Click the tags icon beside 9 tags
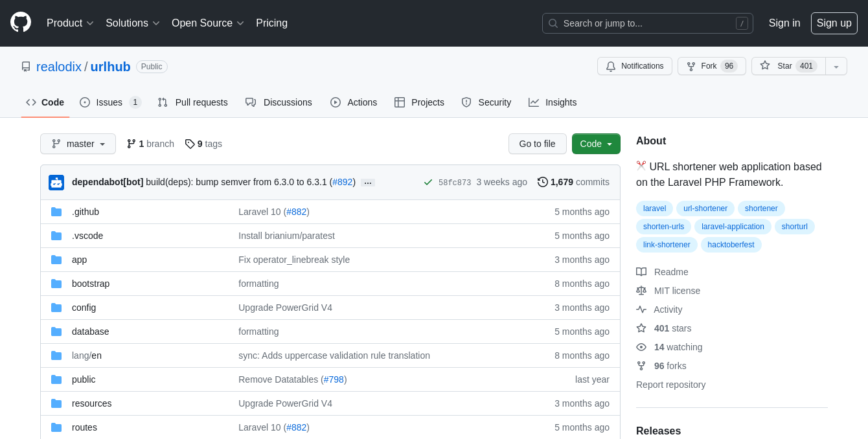 pos(190,144)
